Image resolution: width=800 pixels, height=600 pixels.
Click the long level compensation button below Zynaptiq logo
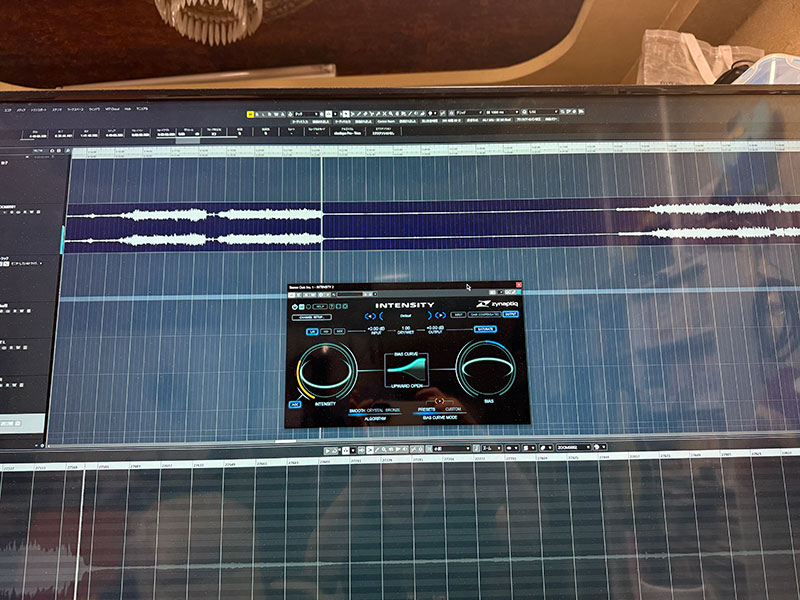pyautogui.click(x=484, y=314)
